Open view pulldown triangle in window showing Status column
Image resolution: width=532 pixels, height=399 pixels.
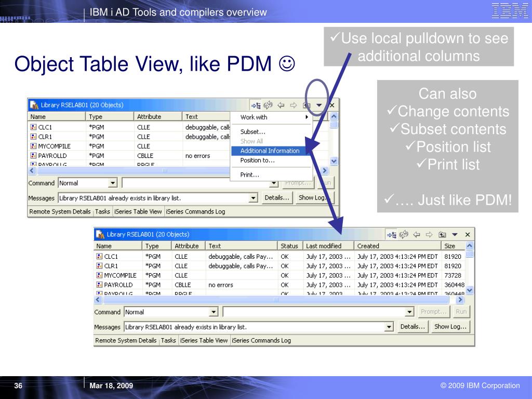coord(455,234)
